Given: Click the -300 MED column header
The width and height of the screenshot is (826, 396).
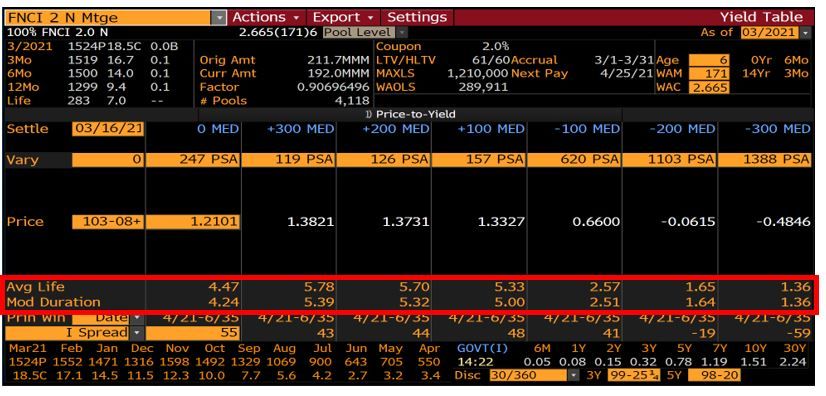Looking at the screenshot, I should point(779,130).
